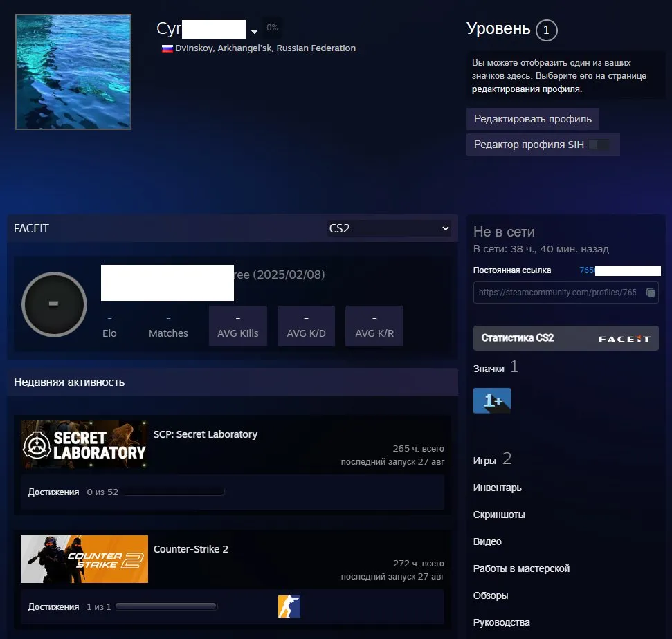Click the SCP achievements progress bar
The width and height of the screenshot is (672, 639).
174,492
